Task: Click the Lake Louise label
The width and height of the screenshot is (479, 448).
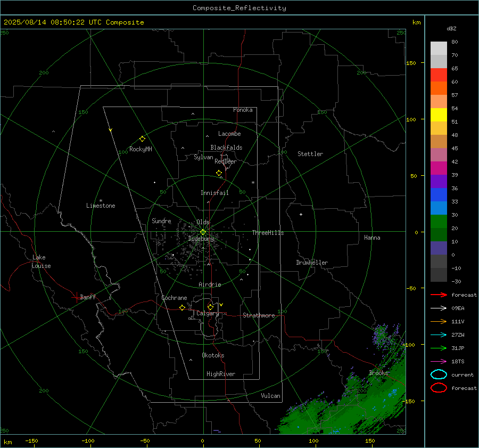Action: click(x=41, y=262)
